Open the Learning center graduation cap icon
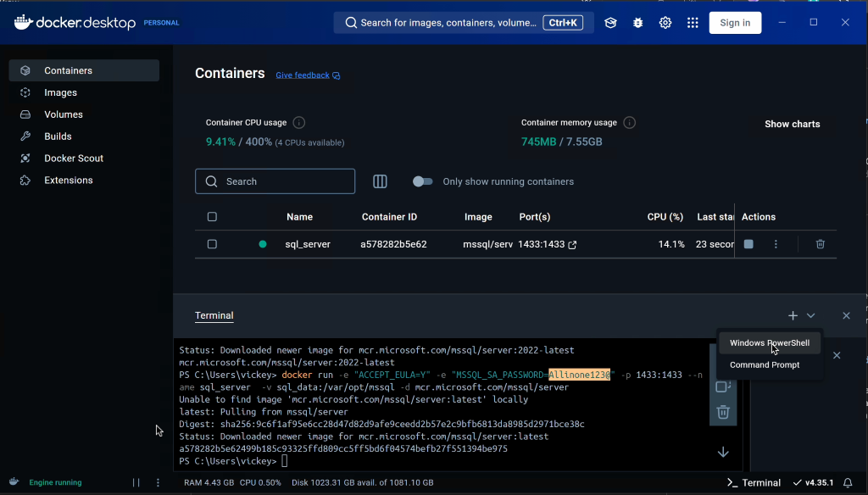This screenshot has height=495, width=868. 610,23
